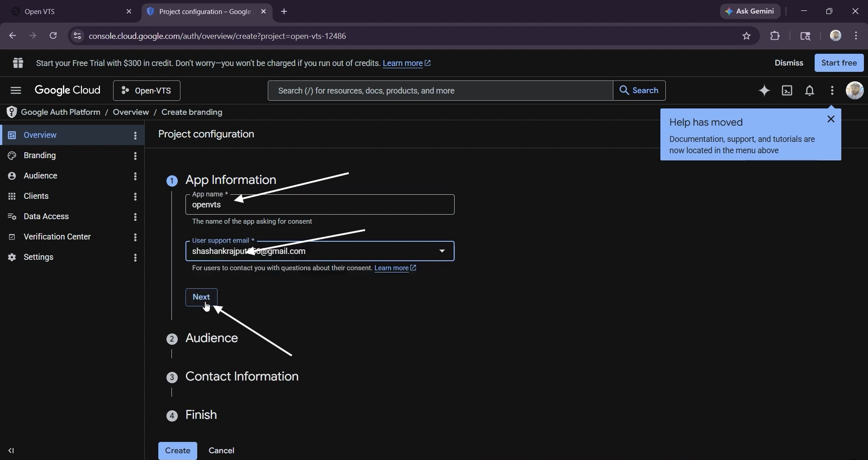
Task: Activate Cloud Shell terminal icon
Action: (x=787, y=91)
